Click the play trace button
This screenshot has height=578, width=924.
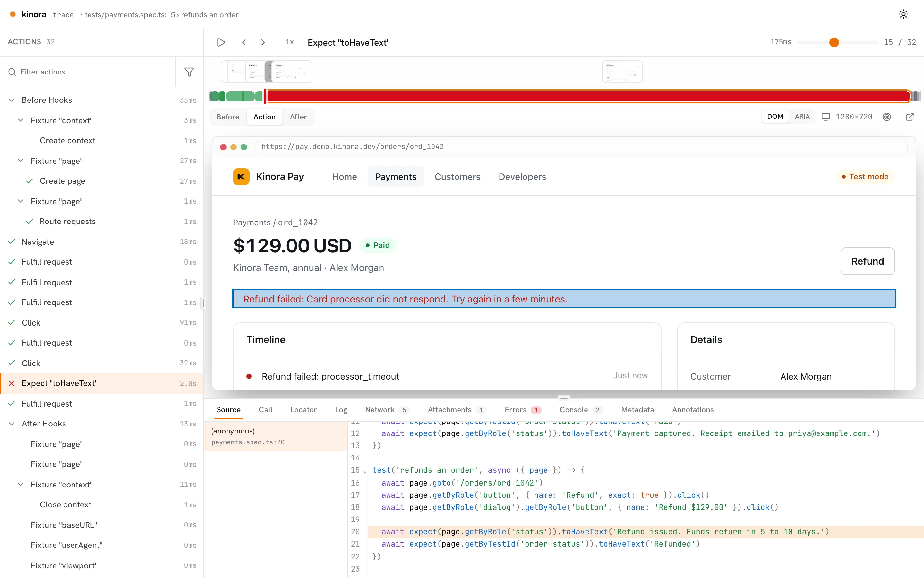[221, 42]
